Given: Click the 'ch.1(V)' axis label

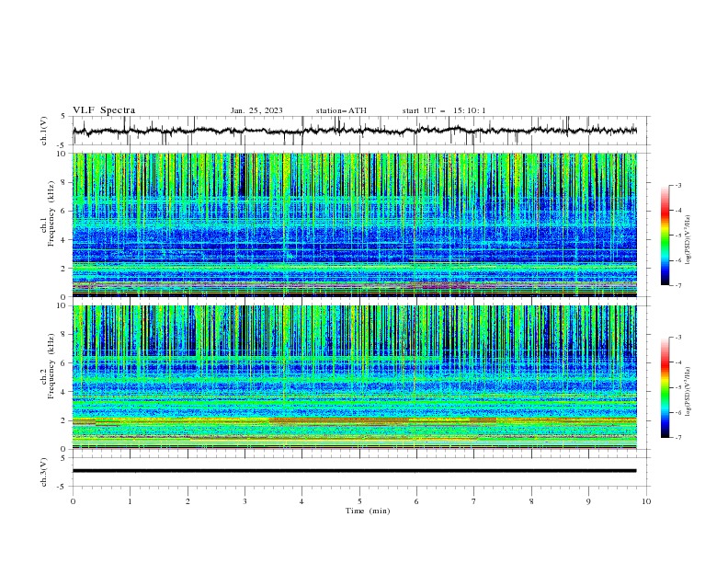Looking at the screenshot, I should (x=44, y=131).
